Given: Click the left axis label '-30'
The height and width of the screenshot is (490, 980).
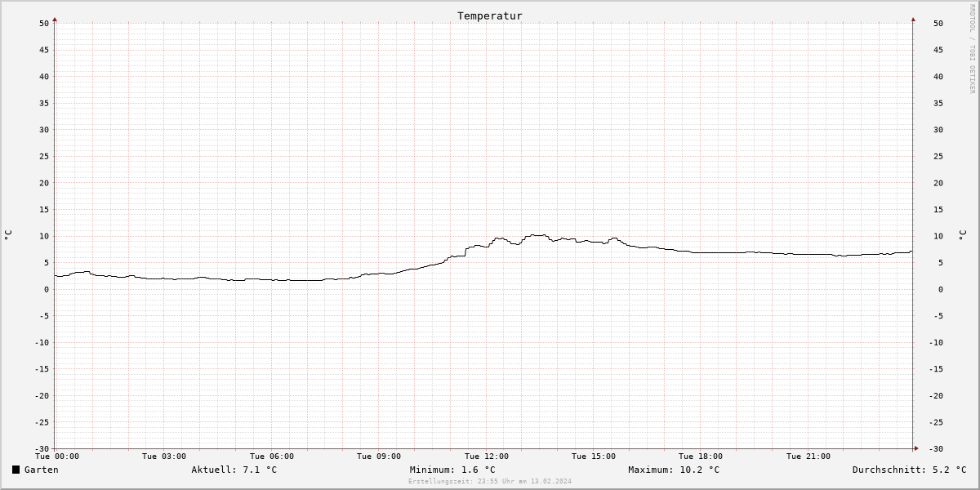Looking at the screenshot, I should point(42,449).
